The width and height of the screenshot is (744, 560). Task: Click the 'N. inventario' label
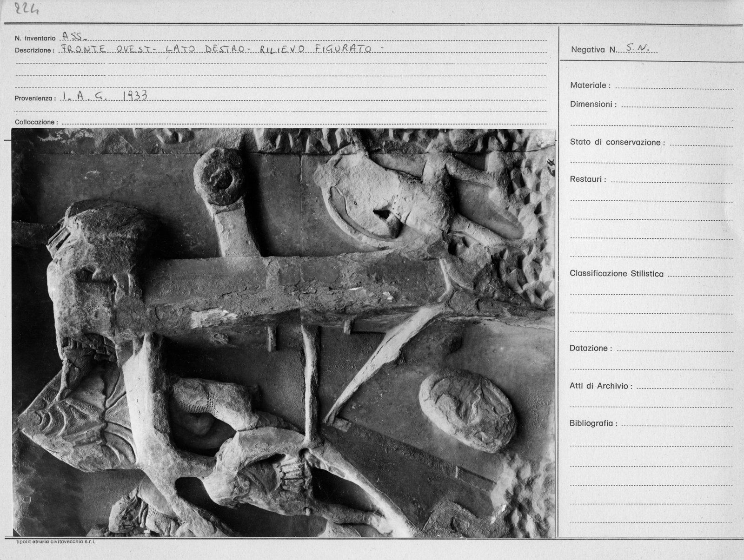point(35,39)
